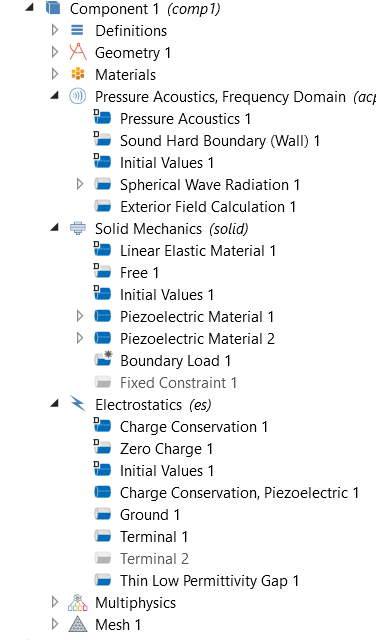Click the Solid Mechanics physics icon

(x=78, y=228)
